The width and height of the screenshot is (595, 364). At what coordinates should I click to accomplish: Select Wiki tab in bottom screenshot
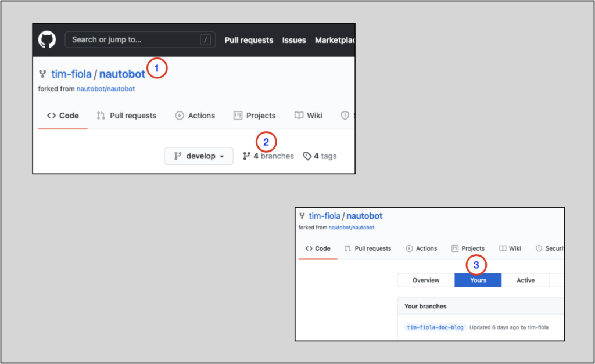(510, 248)
